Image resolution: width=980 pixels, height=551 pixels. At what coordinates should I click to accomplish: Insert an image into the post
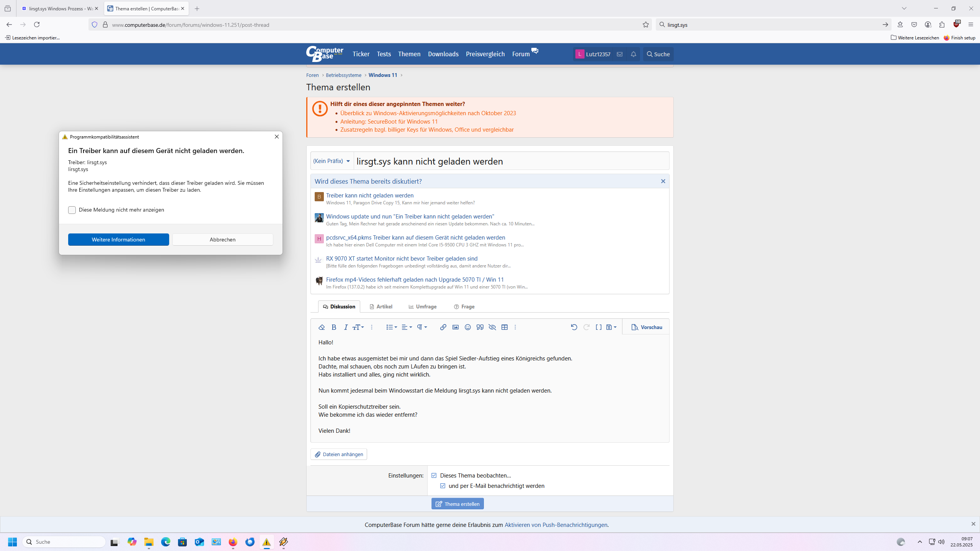coord(455,327)
